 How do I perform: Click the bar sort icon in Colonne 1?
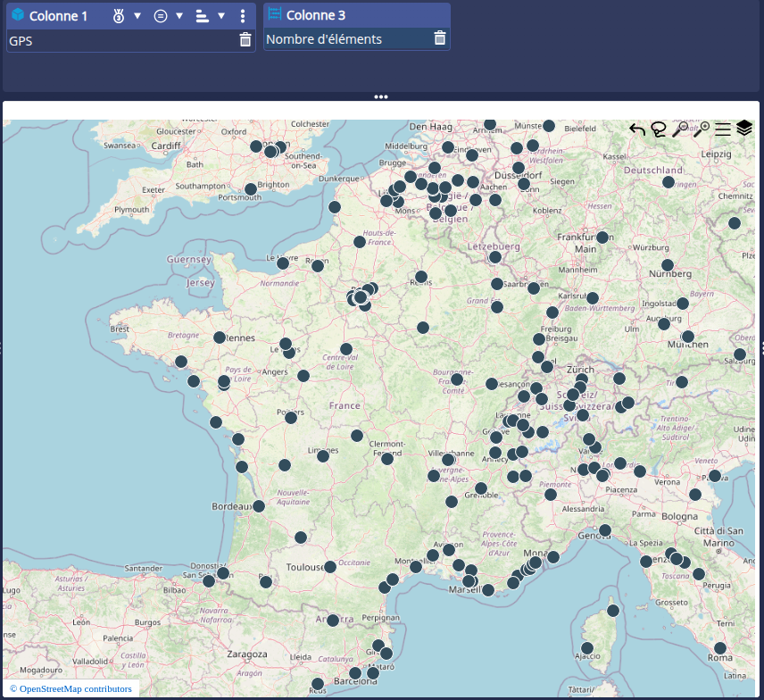[x=202, y=16]
